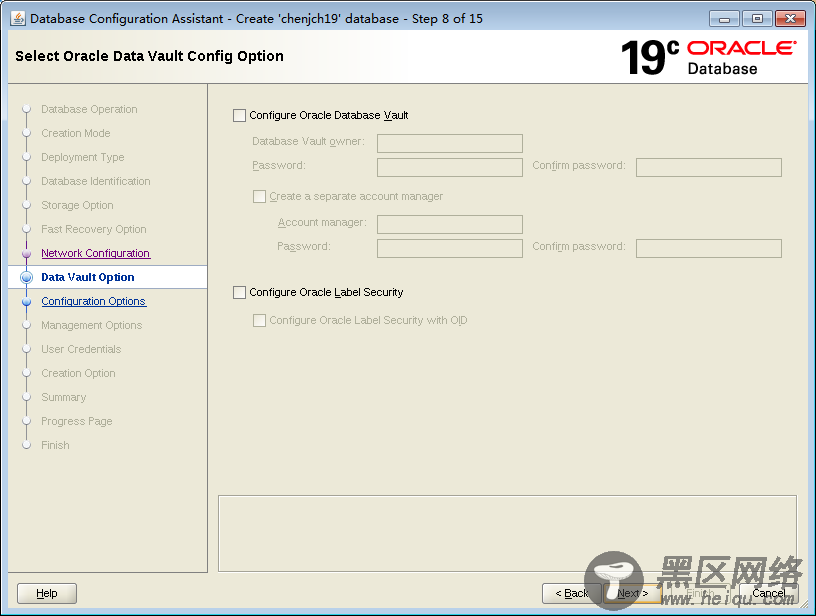Click the Creation Option step text
This screenshot has height=616, width=816.
pos(79,373)
